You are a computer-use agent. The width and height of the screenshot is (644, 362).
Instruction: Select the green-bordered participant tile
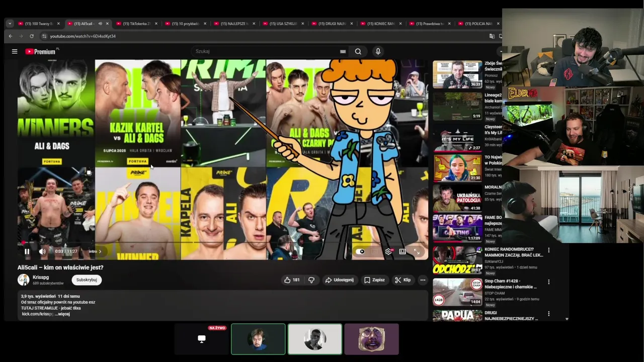point(258,339)
